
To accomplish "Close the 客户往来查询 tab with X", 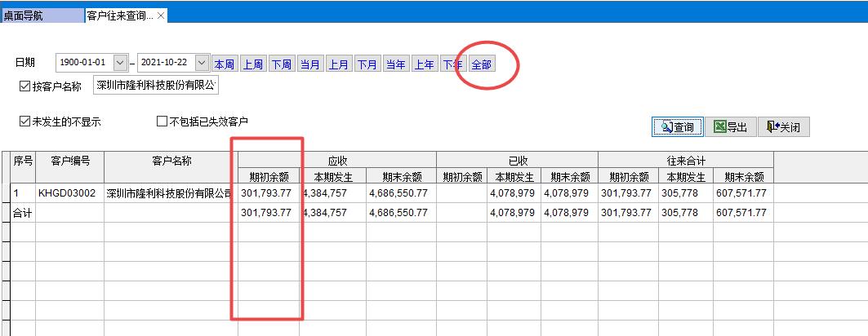I will click(161, 15).
